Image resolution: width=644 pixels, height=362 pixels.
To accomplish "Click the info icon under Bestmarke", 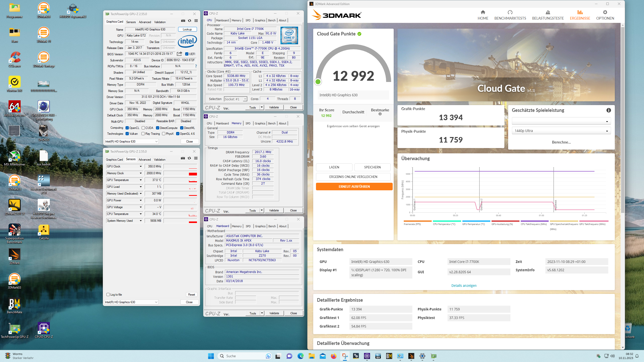I will tap(380, 114).
